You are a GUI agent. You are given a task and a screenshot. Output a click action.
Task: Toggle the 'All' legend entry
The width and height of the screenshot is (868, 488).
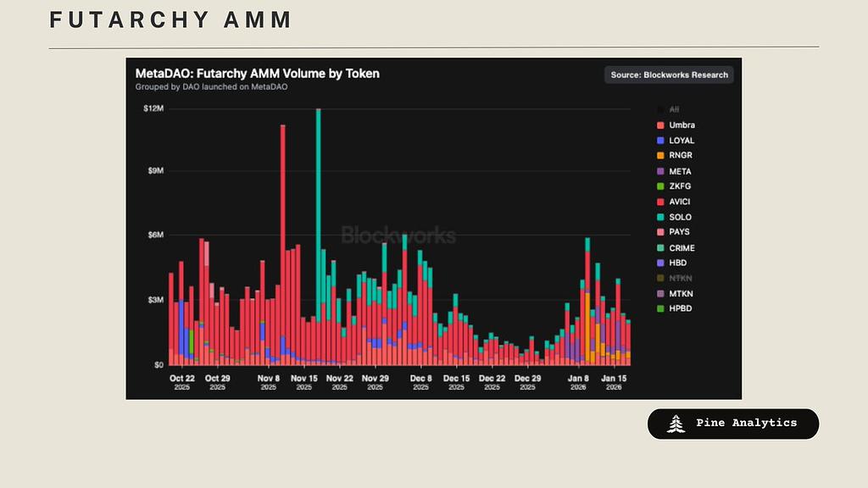[674, 110]
